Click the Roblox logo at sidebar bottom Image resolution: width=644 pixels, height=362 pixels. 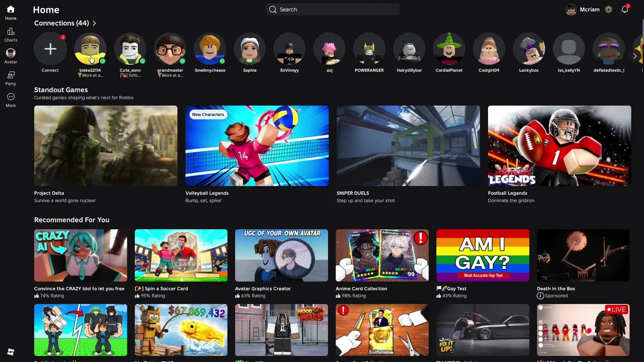11,352
